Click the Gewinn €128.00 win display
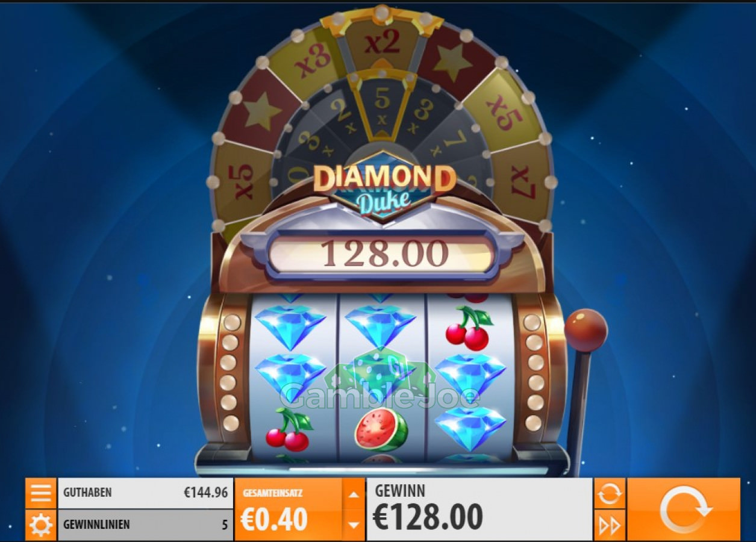This screenshot has height=542, width=756. coord(480,509)
